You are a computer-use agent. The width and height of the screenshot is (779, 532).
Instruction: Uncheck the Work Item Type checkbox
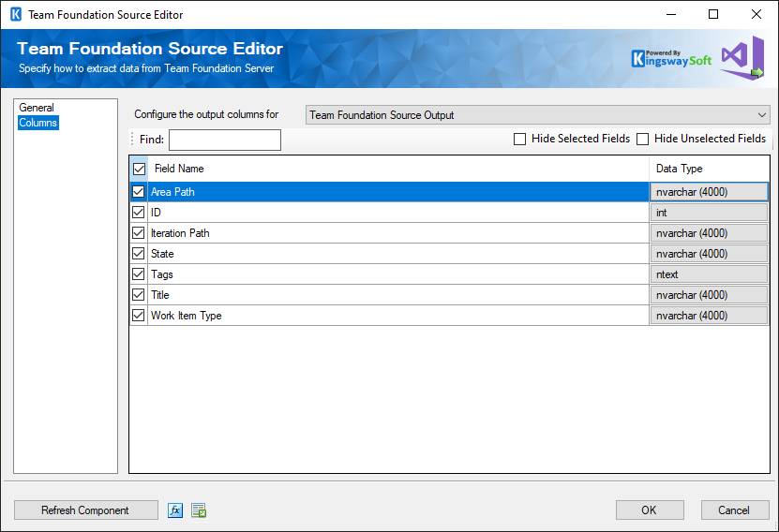click(139, 315)
